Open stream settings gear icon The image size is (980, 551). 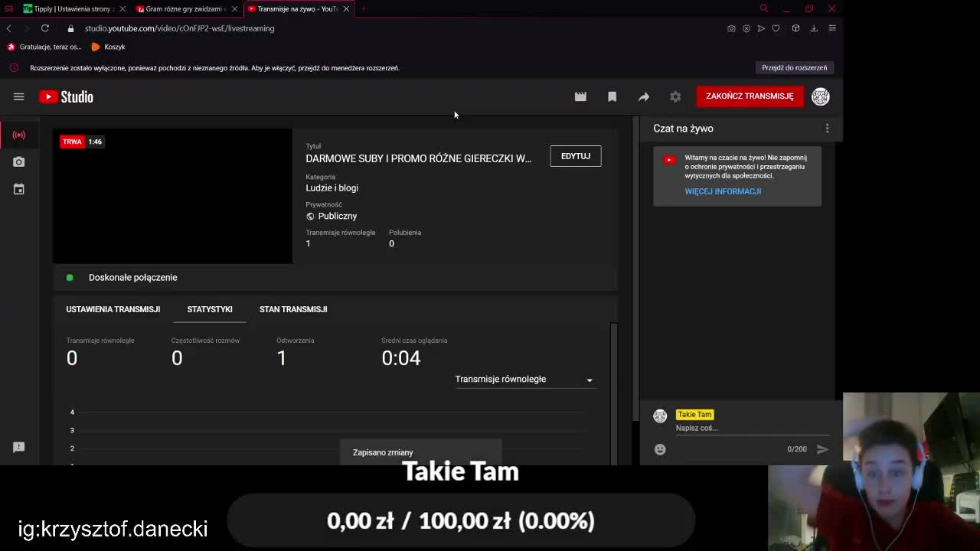click(x=675, y=96)
